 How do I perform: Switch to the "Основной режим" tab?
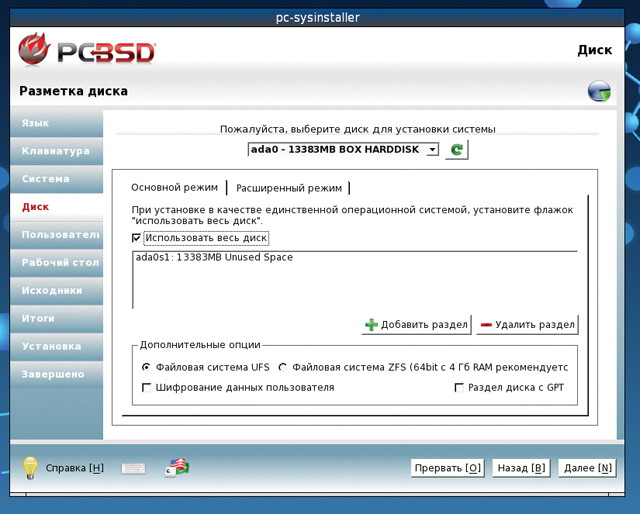174,187
